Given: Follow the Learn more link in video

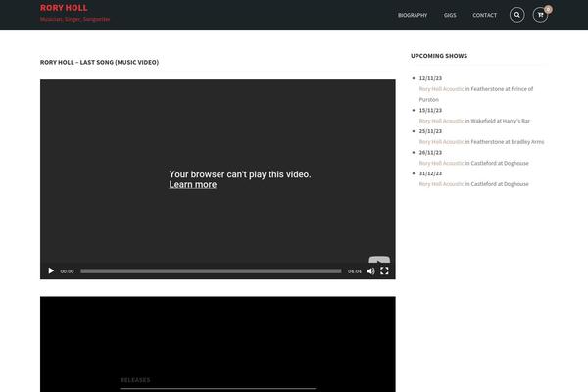Looking at the screenshot, I should (193, 184).
